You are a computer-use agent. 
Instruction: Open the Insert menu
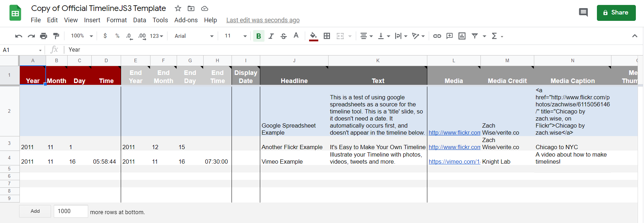click(x=92, y=20)
